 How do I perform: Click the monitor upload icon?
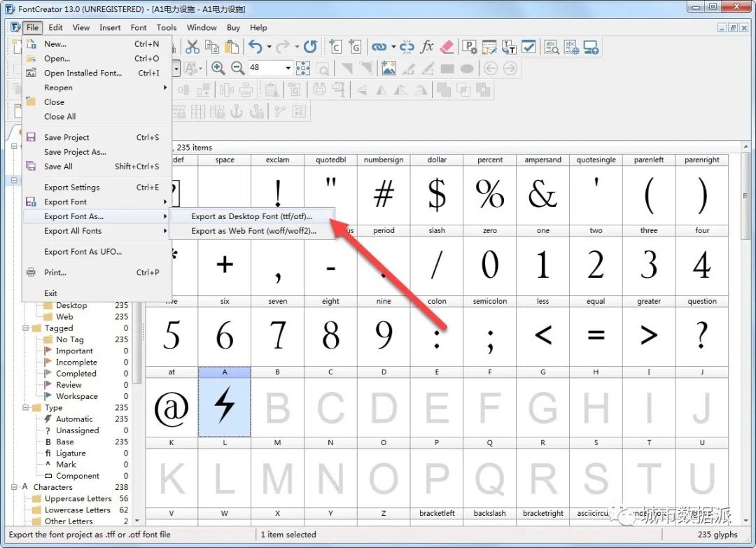click(591, 47)
